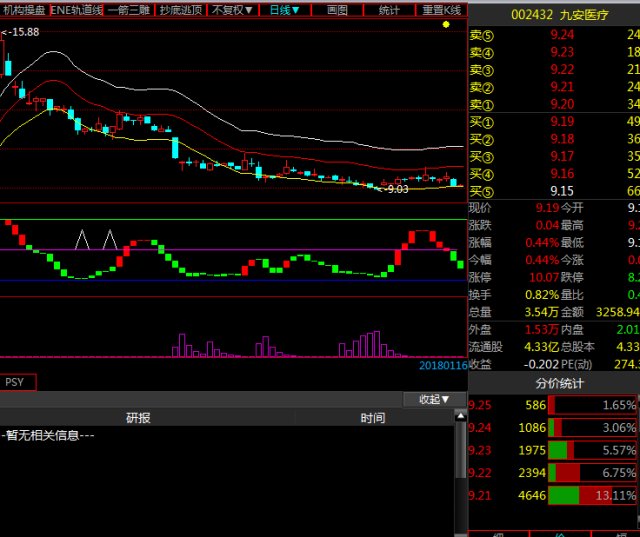640x537 pixels.
Task: Toggle the ENE轨道线 overlay
Action: coord(76,9)
